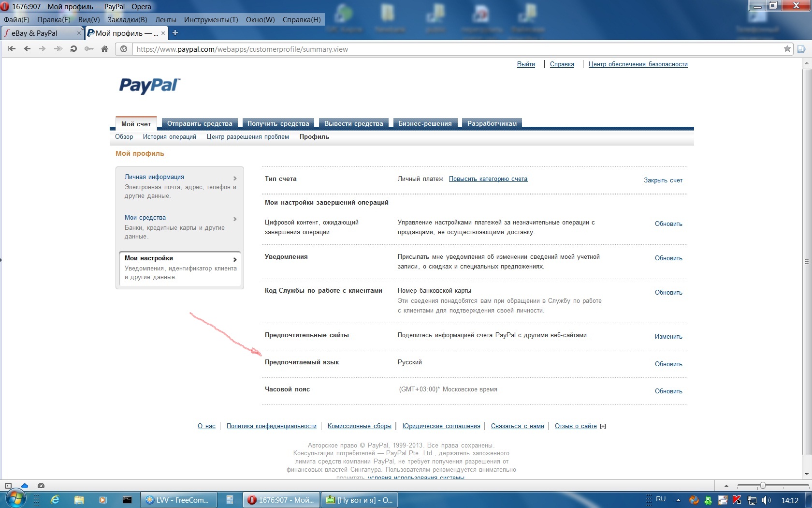The width and height of the screenshot is (812, 508).
Task: Open the Kaspersky tray icon
Action: pos(737,500)
